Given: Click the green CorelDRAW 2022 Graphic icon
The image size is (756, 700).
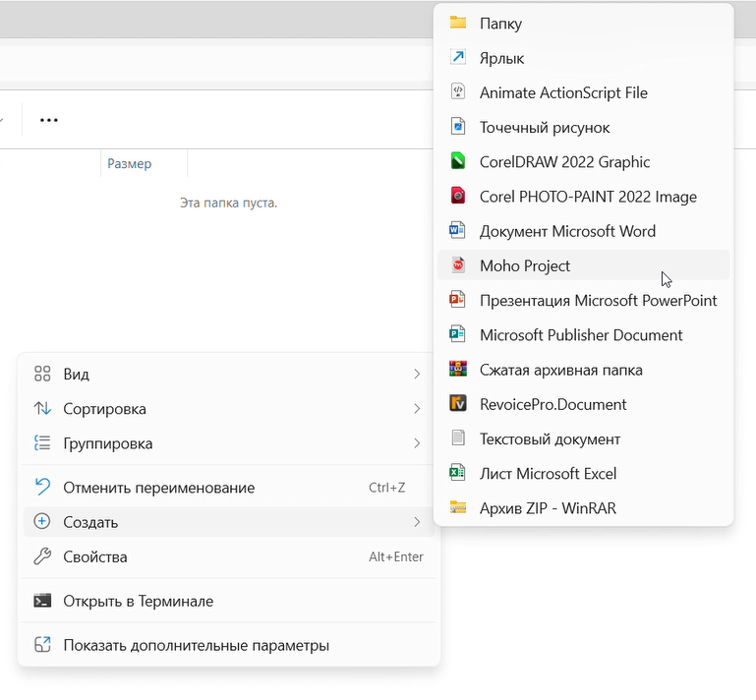Looking at the screenshot, I should click(x=457, y=161).
